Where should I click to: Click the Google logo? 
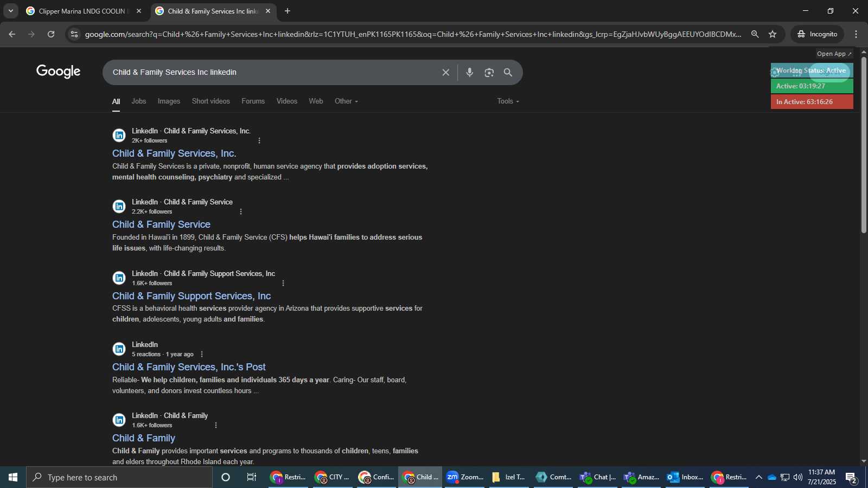point(59,72)
